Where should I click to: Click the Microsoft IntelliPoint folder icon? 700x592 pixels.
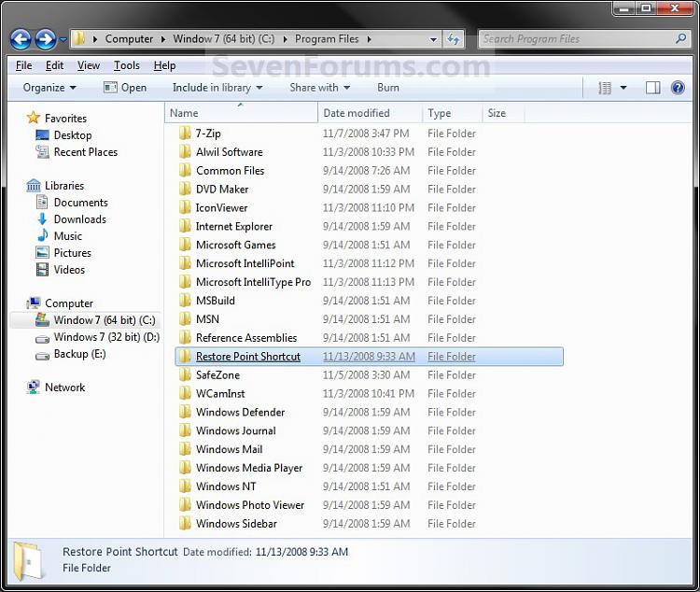pos(185,263)
